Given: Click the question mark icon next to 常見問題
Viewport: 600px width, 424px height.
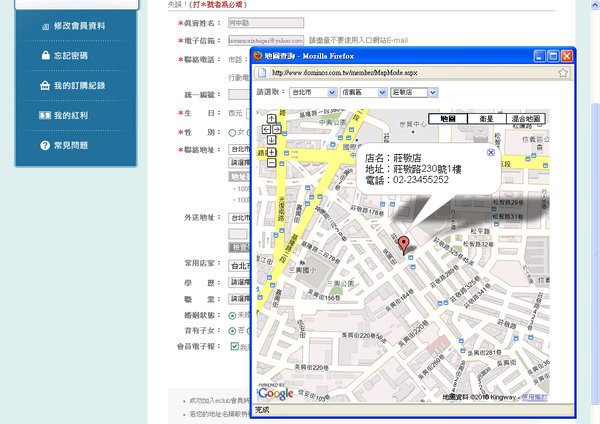Looking at the screenshot, I should tap(45, 145).
